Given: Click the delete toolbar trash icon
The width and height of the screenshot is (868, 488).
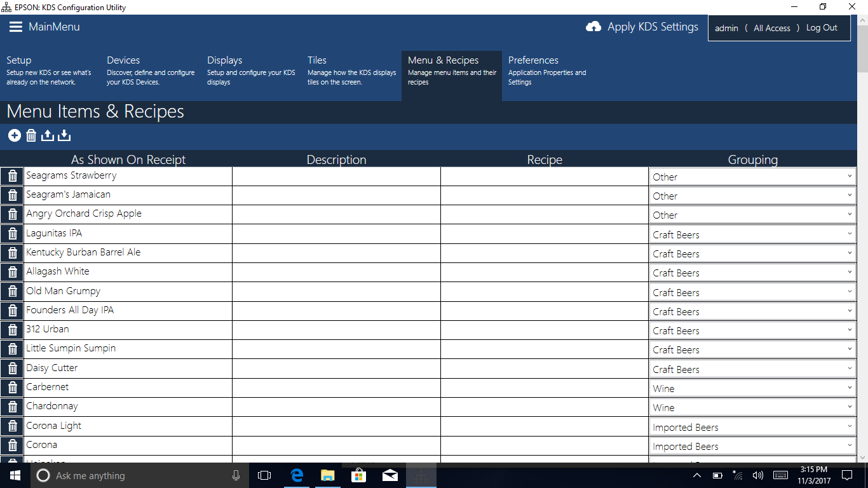Looking at the screenshot, I should tap(31, 135).
